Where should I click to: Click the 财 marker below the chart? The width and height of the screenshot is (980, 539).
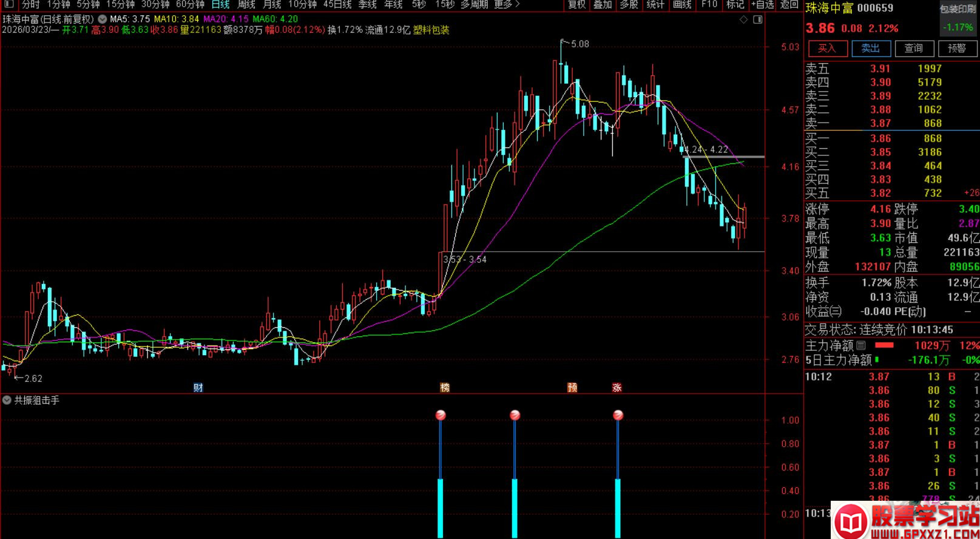198,387
